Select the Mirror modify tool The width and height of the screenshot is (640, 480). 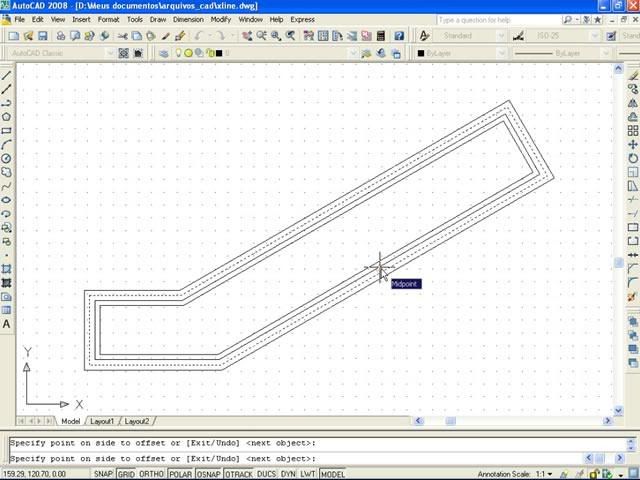tap(633, 103)
